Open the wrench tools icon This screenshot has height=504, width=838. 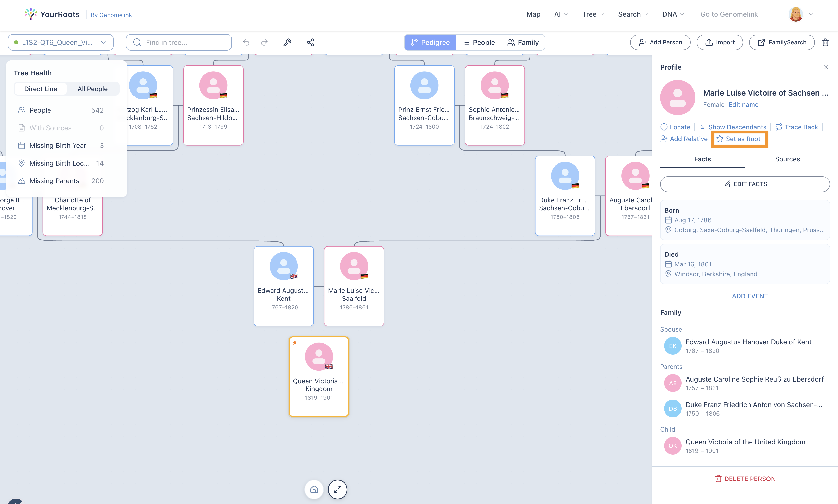point(287,42)
